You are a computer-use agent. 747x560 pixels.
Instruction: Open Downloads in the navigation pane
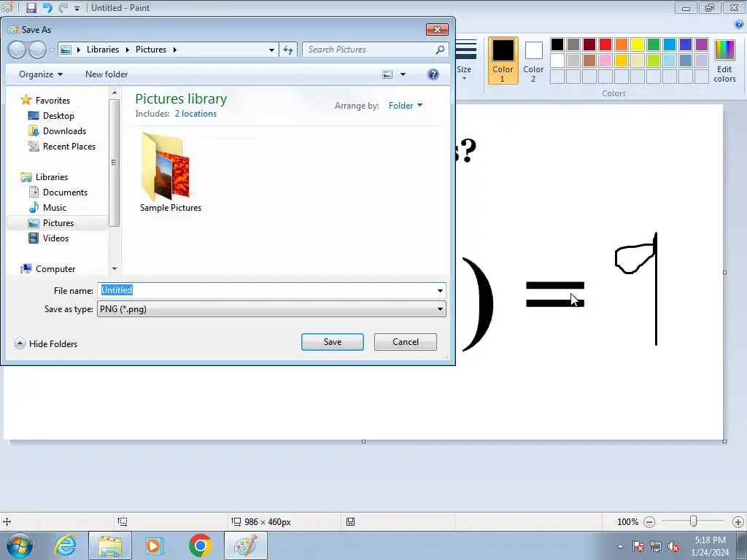coord(64,131)
